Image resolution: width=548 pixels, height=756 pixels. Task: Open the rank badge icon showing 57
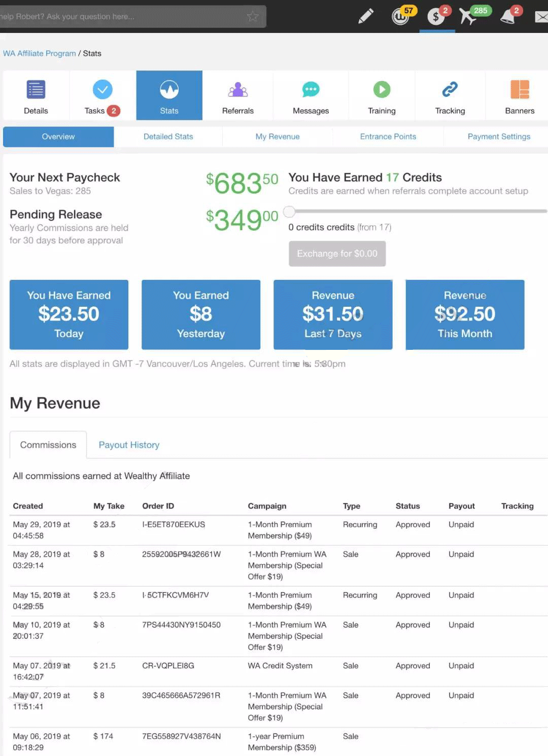(x=401, y=16)
